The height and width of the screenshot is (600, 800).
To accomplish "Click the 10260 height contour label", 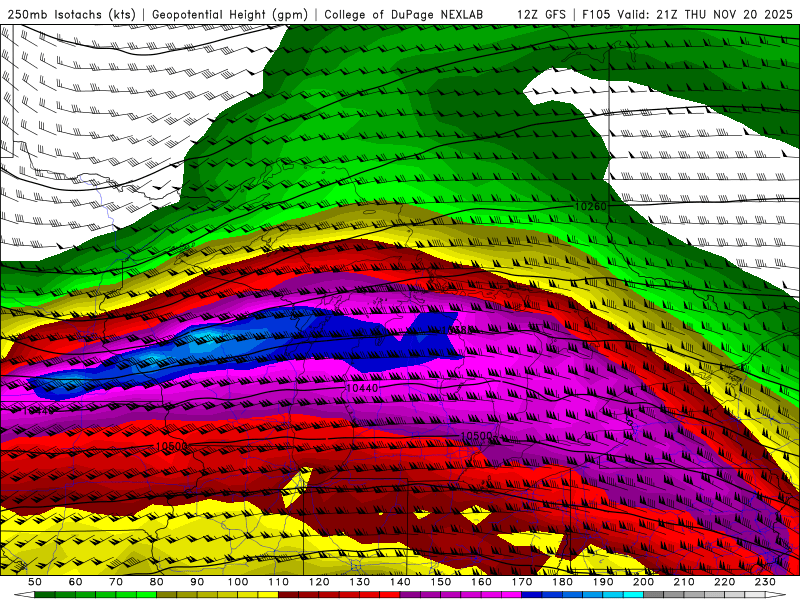I will [x=590, y=207].
